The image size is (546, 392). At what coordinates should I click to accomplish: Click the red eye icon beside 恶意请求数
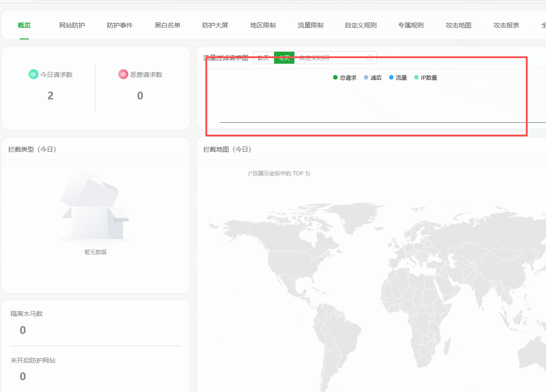pos(123,74)
